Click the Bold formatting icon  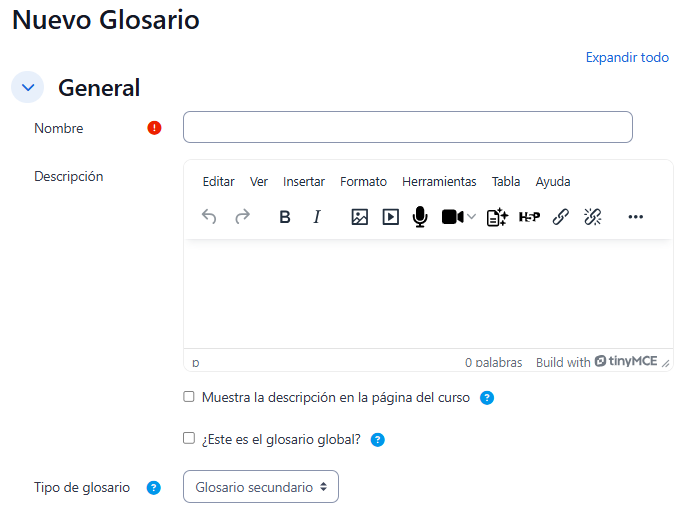point(285,217)
